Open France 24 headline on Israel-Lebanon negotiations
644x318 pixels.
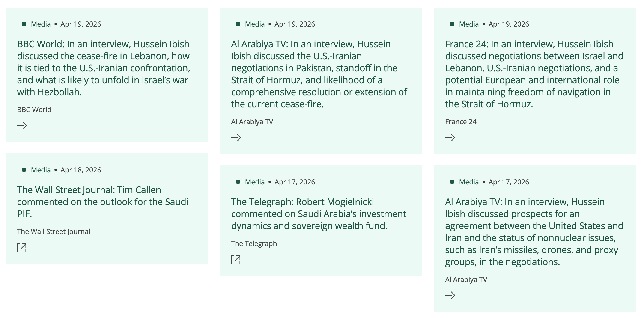point(534,74)
